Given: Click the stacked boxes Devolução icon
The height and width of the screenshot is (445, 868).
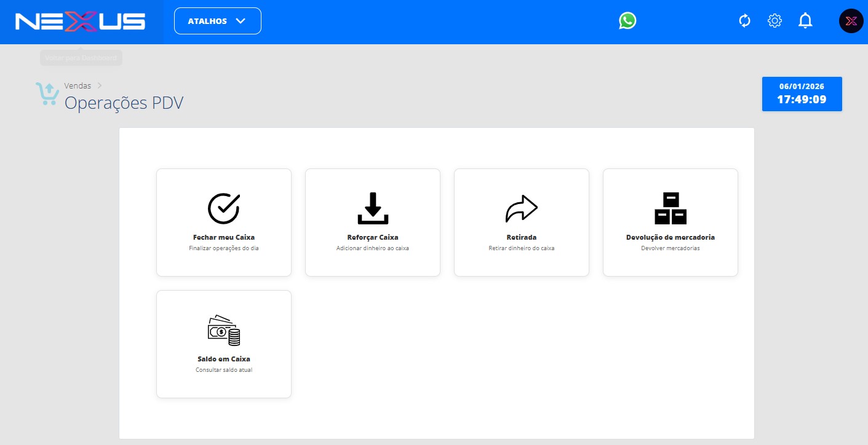Looking at the screenshot, I should point(671,208).
